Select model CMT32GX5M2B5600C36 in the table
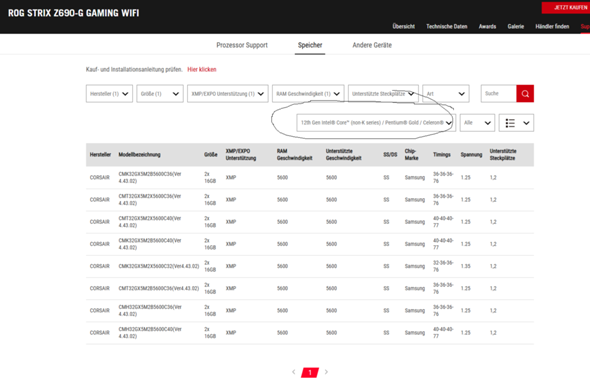 click(x=158, y=289)
